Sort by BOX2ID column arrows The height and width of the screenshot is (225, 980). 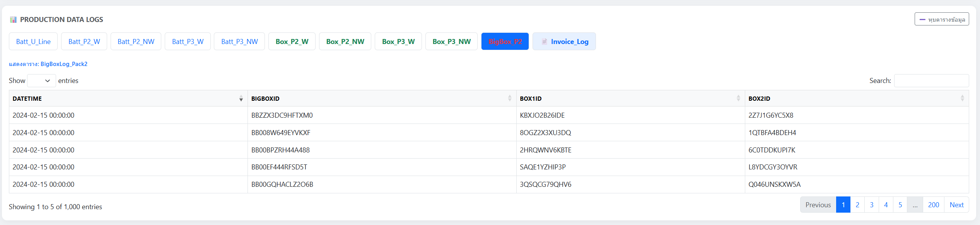click(962, 98)
